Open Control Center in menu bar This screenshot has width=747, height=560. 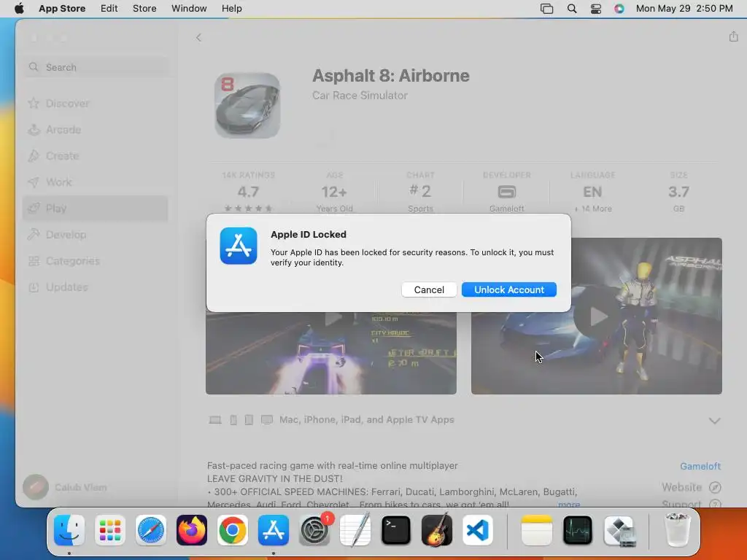click(x=595, y=9)
